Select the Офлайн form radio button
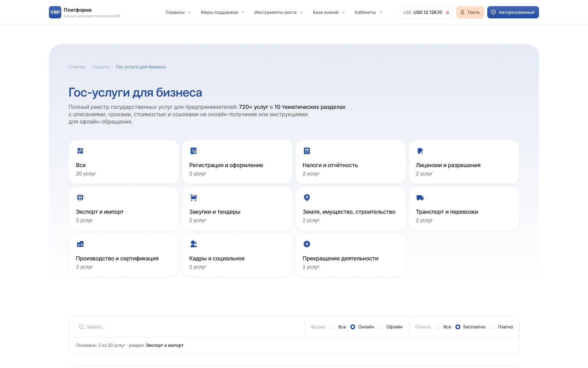The width and height of the screenshot is (588, 368). pos(381,327)
